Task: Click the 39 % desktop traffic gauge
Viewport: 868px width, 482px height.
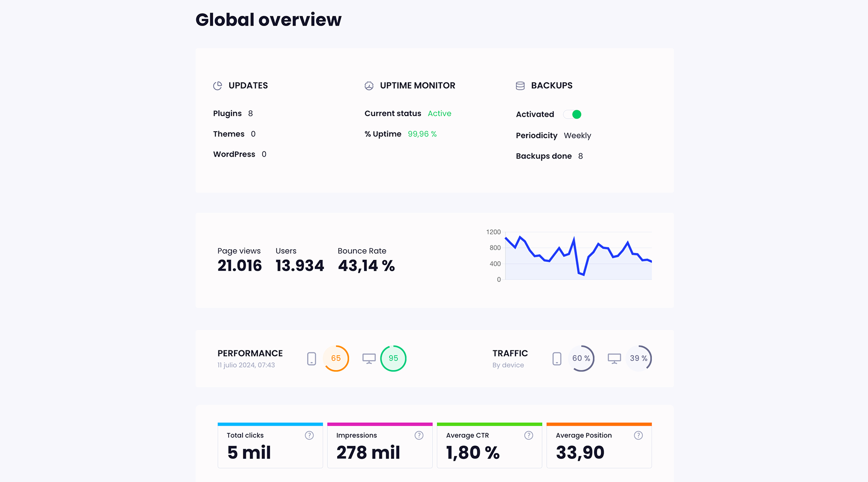Action: point(638,358)
